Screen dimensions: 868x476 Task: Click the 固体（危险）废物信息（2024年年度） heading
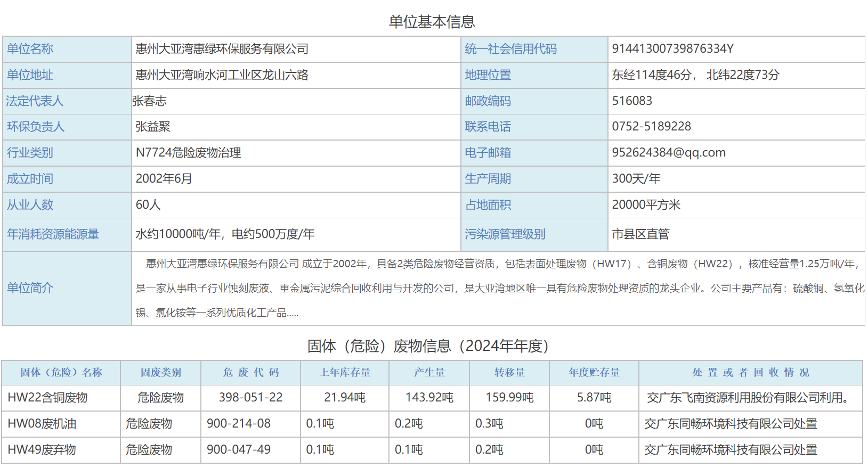pos(427,346)
